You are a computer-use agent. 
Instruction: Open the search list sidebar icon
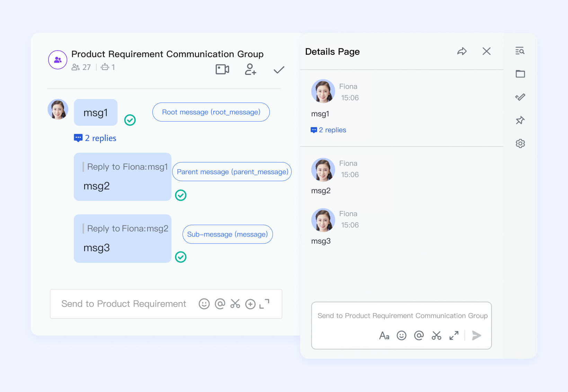(x=520, y=51)
